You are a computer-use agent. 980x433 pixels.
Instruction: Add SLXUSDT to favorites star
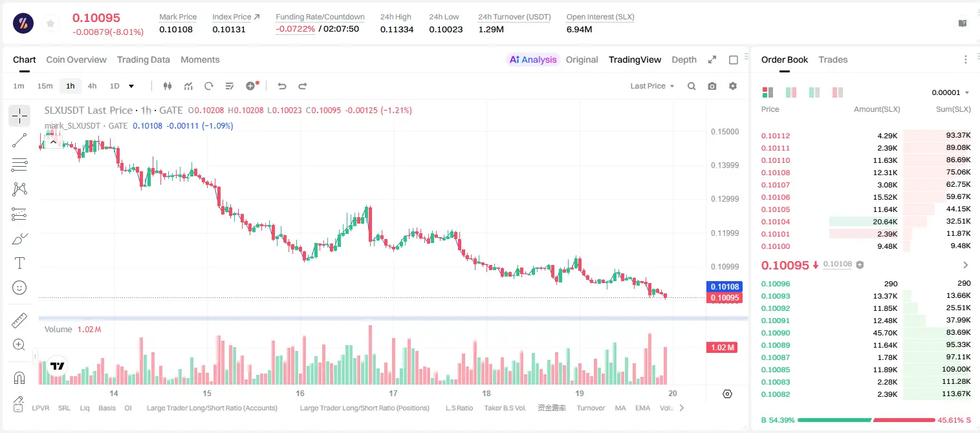50,24
